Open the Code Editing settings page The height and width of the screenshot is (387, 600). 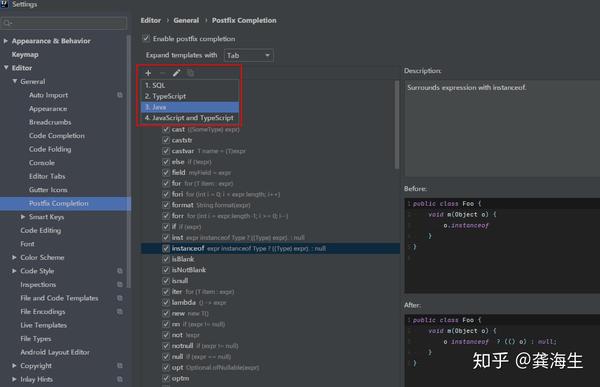click(x=41, y=230)
